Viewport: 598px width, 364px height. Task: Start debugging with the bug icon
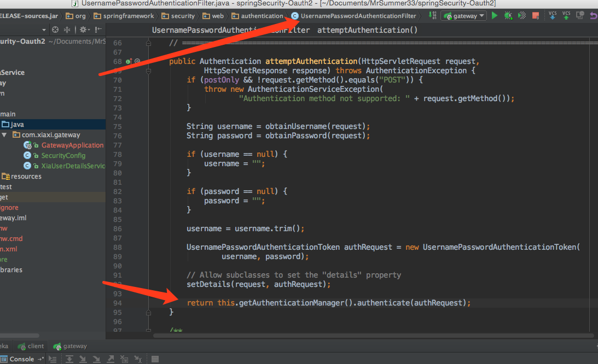(x=508, y=16)
